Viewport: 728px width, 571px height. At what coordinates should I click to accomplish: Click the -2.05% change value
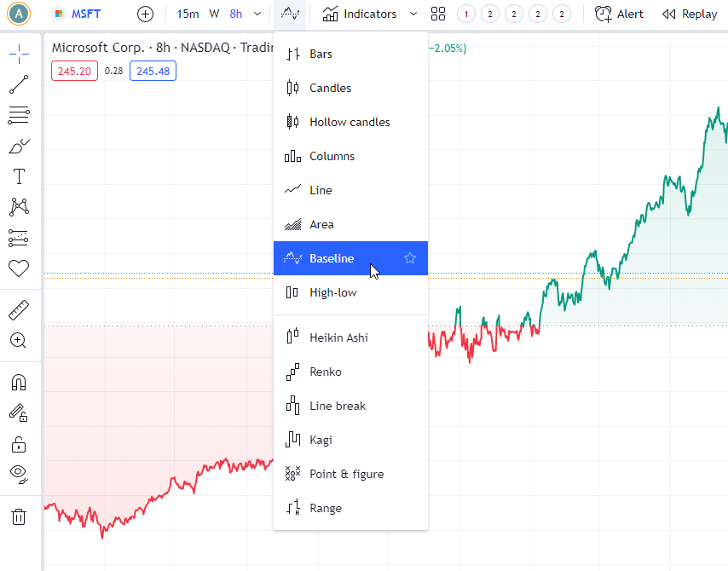(x=447, y=49)
